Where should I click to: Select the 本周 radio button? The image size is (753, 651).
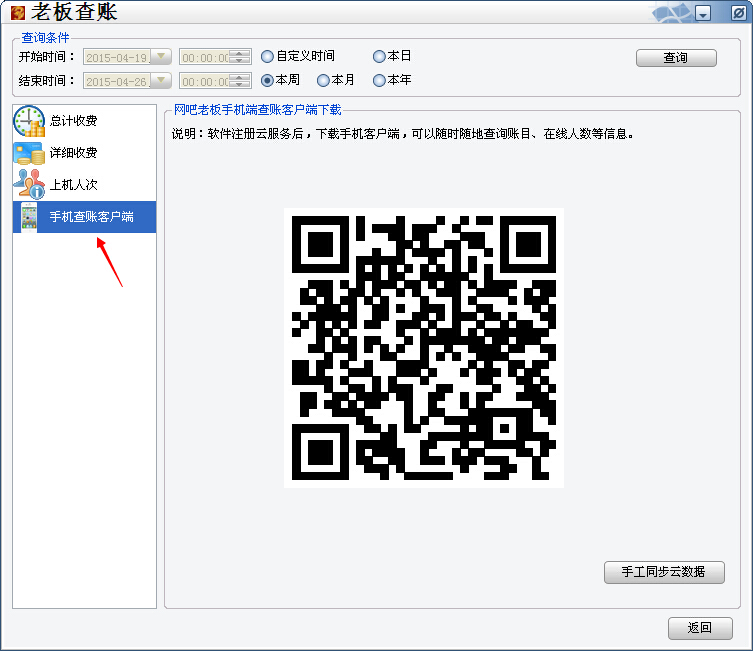tap(267, 80)
